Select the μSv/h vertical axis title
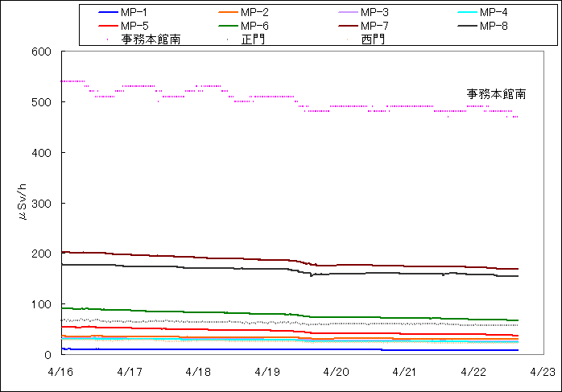 coord(23,203)
